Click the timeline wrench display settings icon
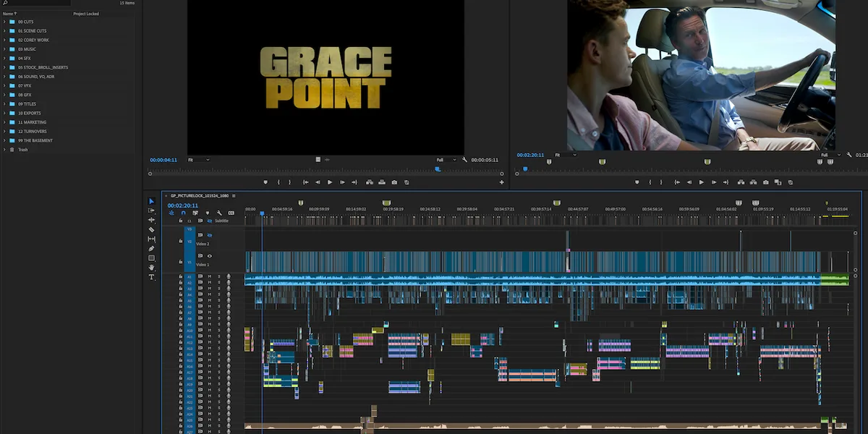The image size is (868, 434). tap(219, 213)
